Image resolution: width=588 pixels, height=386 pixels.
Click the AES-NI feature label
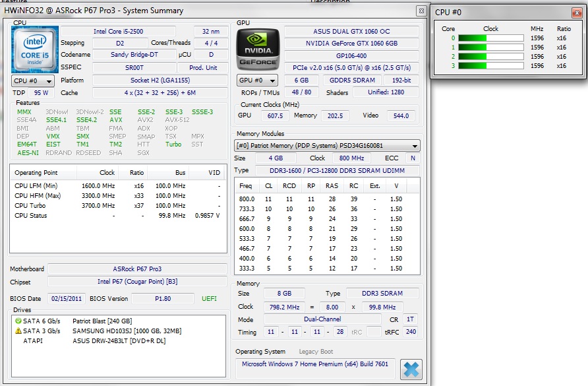(28, 153)
